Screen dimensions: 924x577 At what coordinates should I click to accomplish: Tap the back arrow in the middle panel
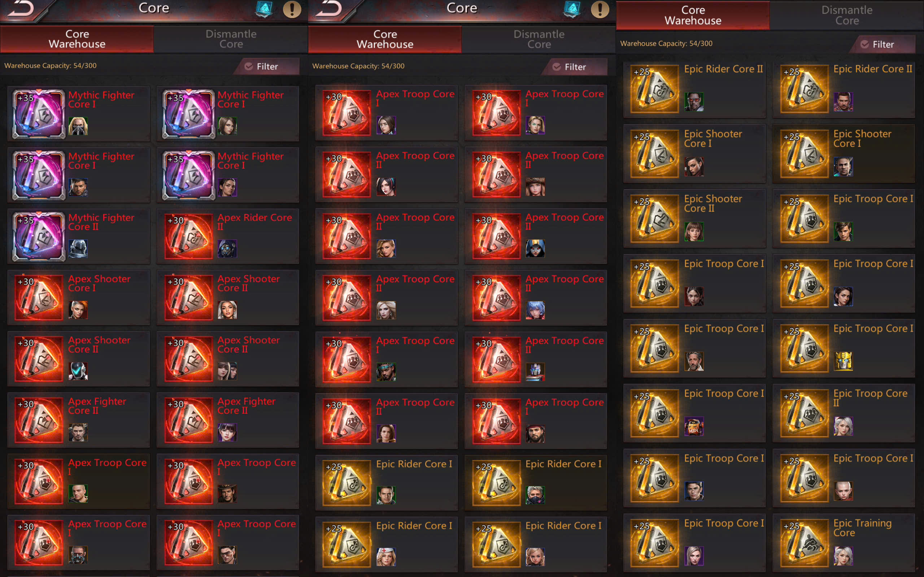[329, 9]
